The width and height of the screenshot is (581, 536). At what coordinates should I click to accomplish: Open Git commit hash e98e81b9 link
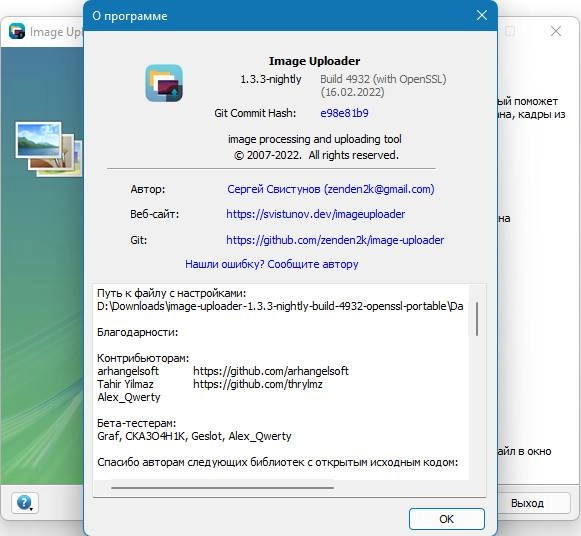tap(344, 113)
